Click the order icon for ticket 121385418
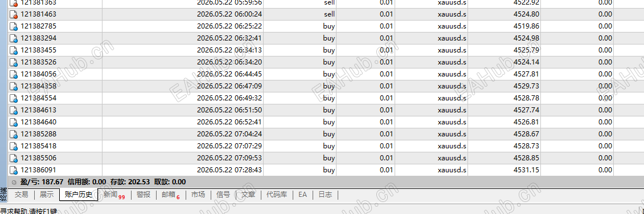Viewport: 644px width, 214px height. [x=14, y=147]
